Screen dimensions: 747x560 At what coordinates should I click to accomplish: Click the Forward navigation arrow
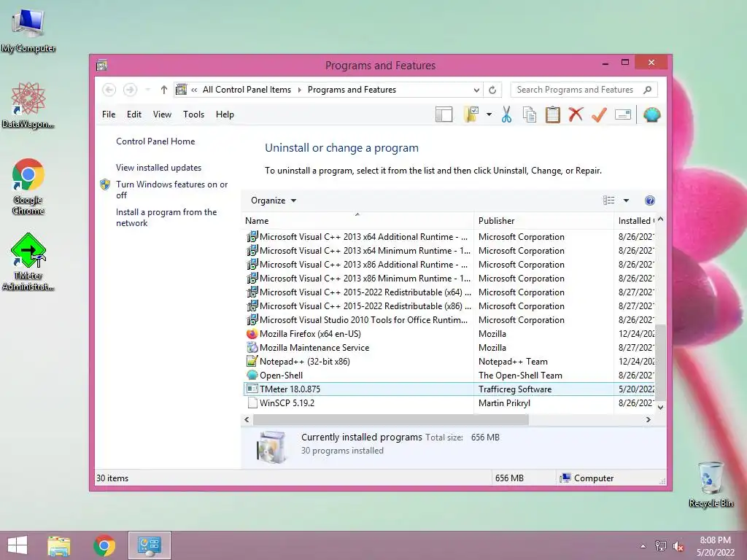pos(130,90)
